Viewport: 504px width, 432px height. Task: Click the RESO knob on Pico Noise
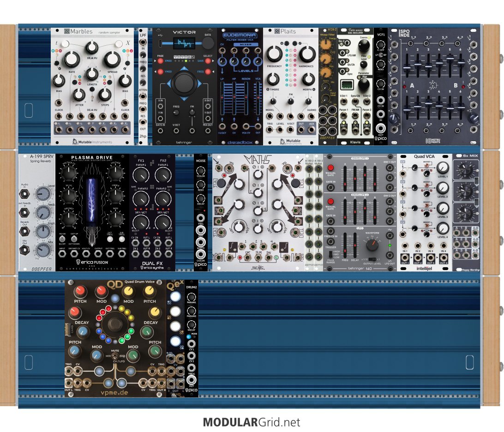click(x=201, y=185)
